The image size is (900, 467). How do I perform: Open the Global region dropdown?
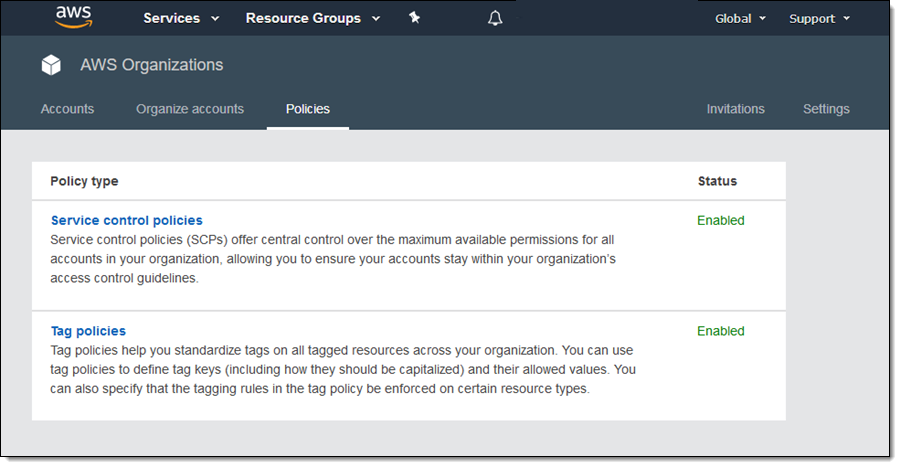point(740,18)
